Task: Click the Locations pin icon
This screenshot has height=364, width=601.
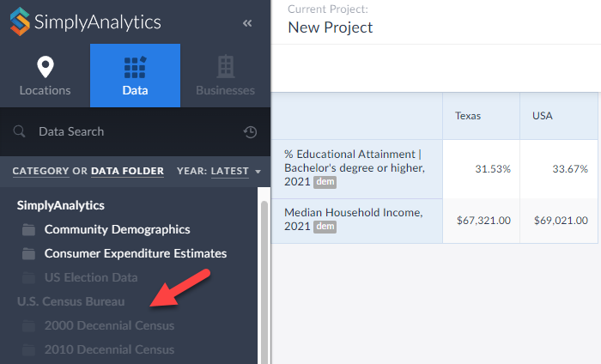Action: (45, 67)
